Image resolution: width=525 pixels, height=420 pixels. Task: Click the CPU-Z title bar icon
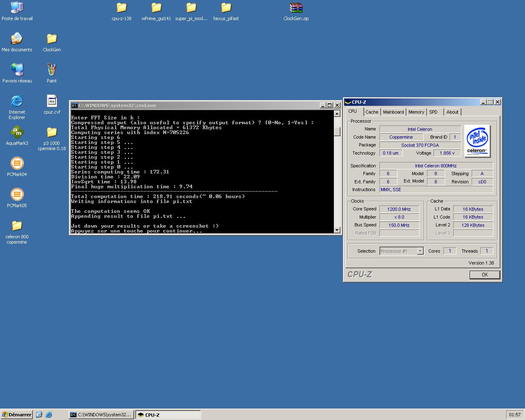348,102
